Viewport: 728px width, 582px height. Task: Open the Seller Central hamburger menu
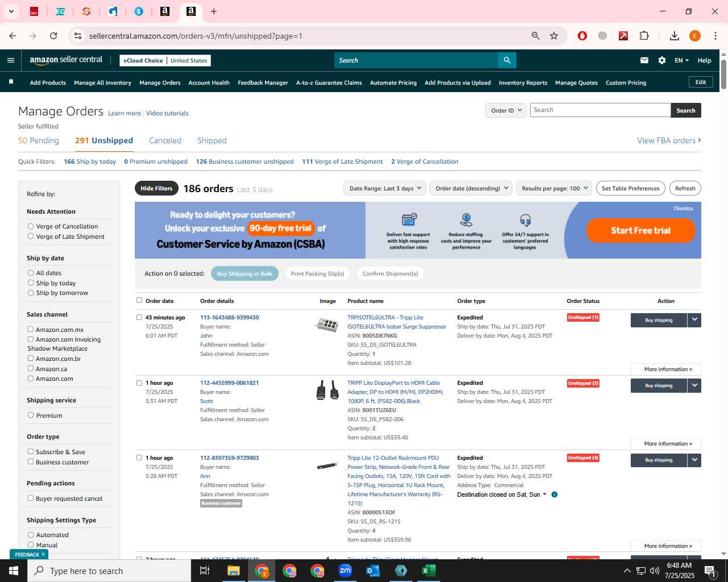coord(11,60)
